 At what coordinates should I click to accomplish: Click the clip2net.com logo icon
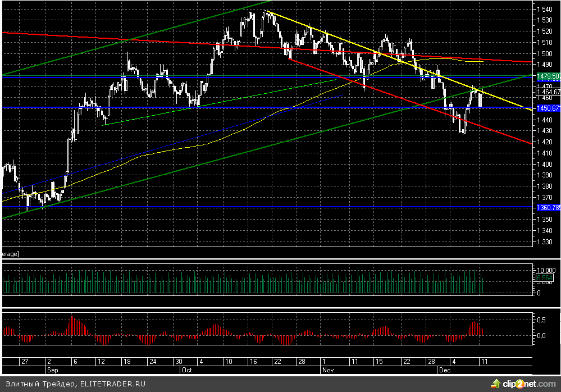[x=495, y=384]
